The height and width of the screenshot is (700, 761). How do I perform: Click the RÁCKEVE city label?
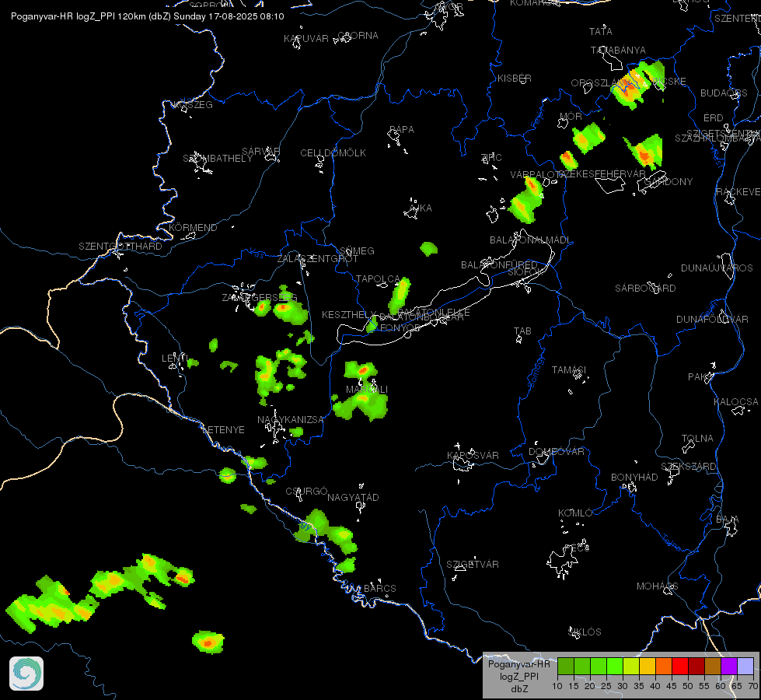click(738, 192)
